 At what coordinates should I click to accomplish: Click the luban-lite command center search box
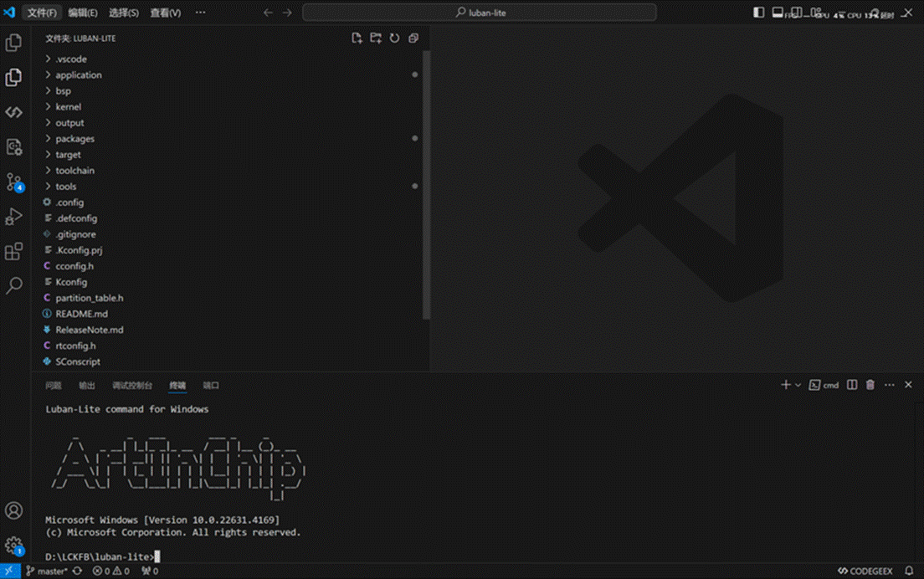point(479,13)
